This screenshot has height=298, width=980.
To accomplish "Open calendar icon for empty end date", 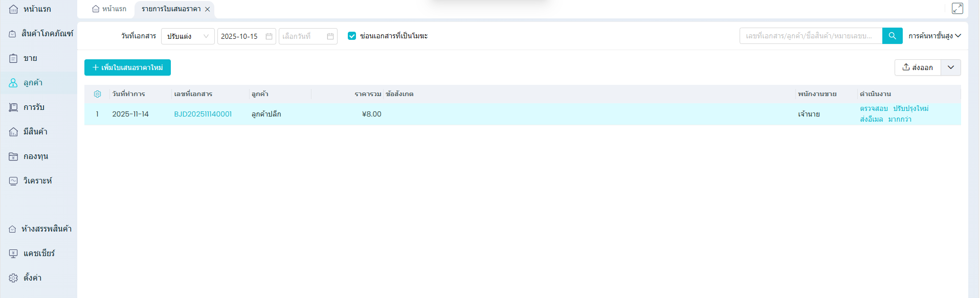I will [x=330, y=36].
